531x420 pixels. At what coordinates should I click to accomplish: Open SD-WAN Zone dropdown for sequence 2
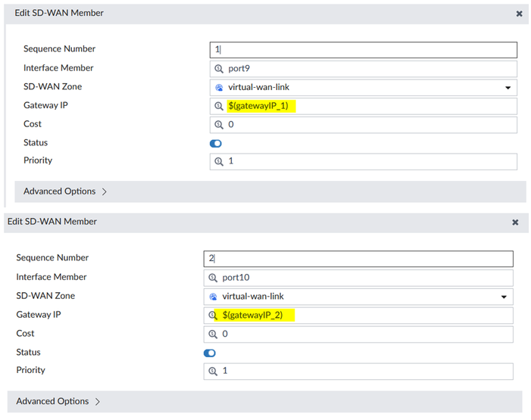click(358, 297)
